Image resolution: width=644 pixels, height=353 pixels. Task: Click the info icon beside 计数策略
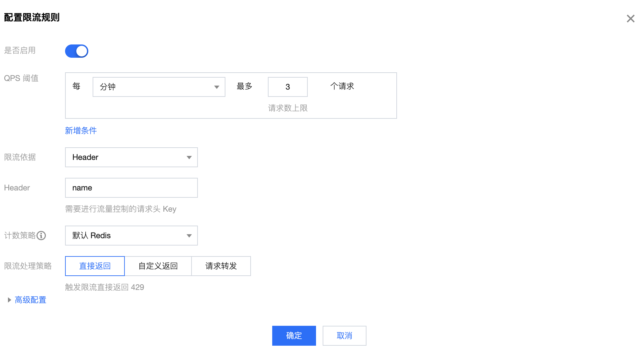41,236
